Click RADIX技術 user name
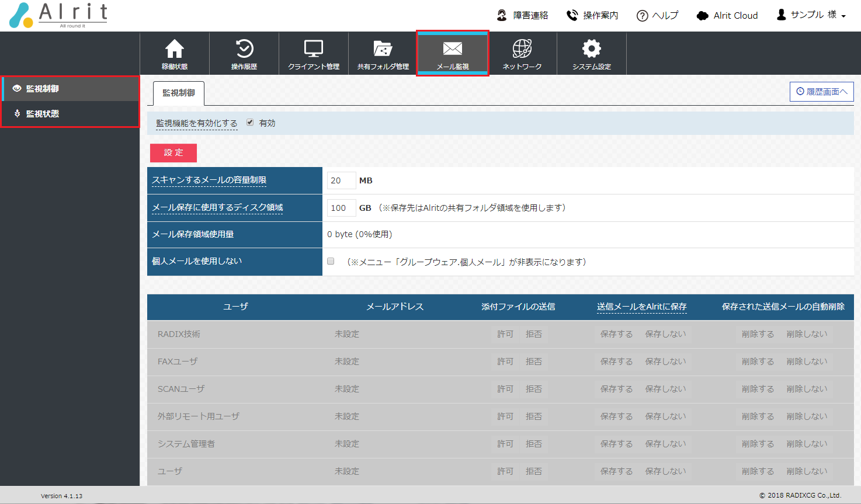Viewport: 861px width, 504px height. point(179,334)
